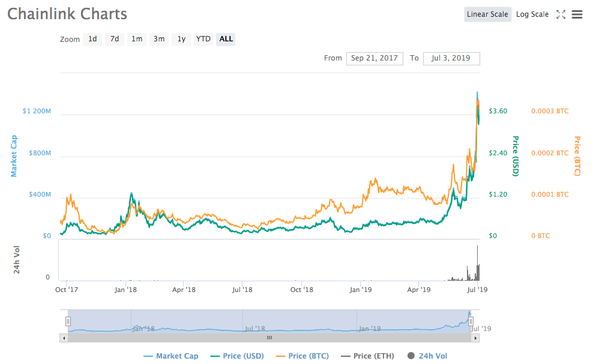Open the chart hamburger context menu
The height and width of the screenshot is (364, 596).
(577, 14)
